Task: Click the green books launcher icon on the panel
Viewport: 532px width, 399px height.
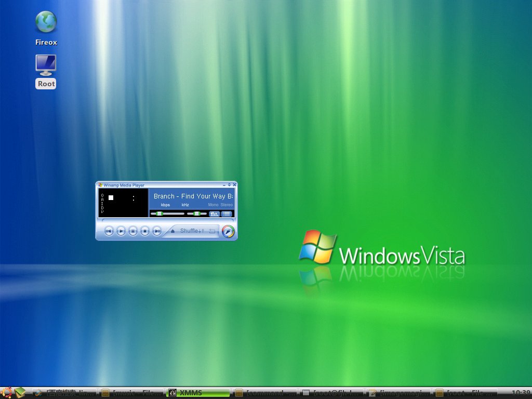Action: [20, 393]
